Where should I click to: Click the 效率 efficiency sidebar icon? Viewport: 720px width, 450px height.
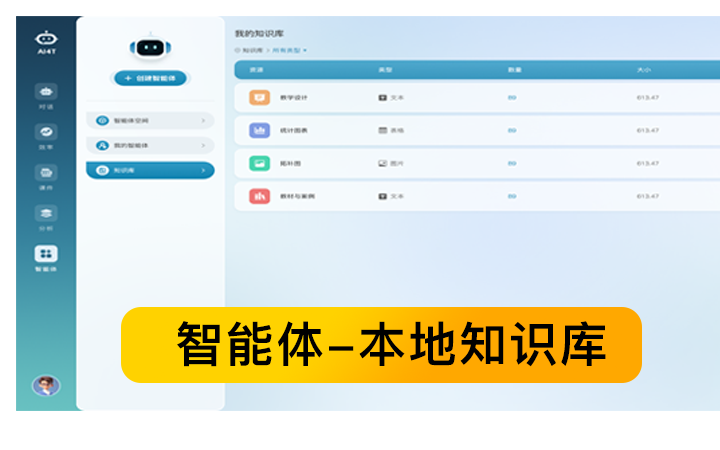pyautogui.click(x=46, y=132)
